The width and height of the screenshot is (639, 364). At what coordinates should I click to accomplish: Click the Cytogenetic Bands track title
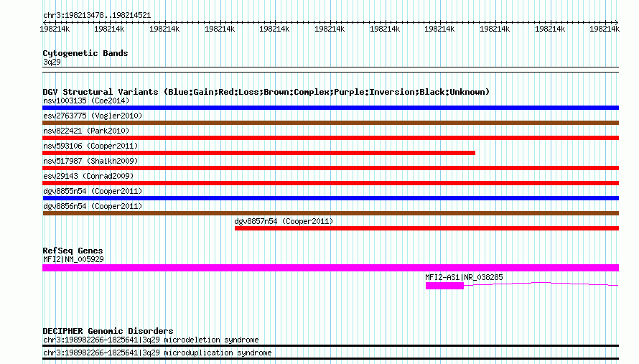85,53
